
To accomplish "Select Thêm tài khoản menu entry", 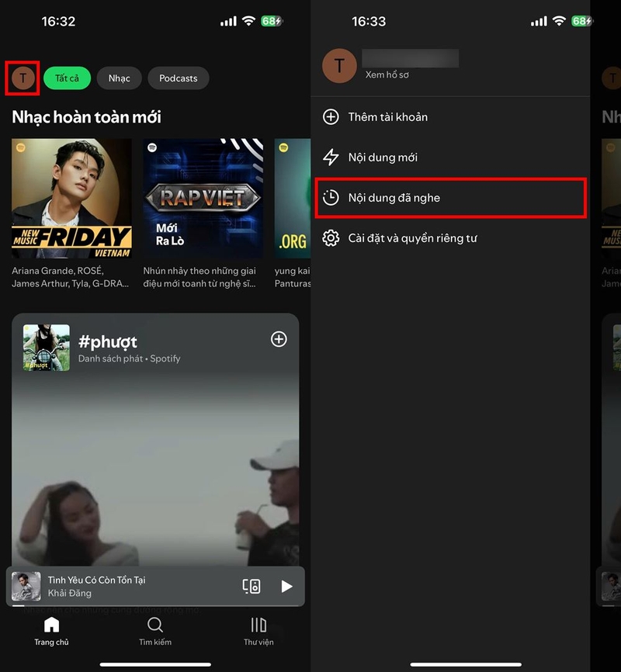I will click(x=450, y=116).
